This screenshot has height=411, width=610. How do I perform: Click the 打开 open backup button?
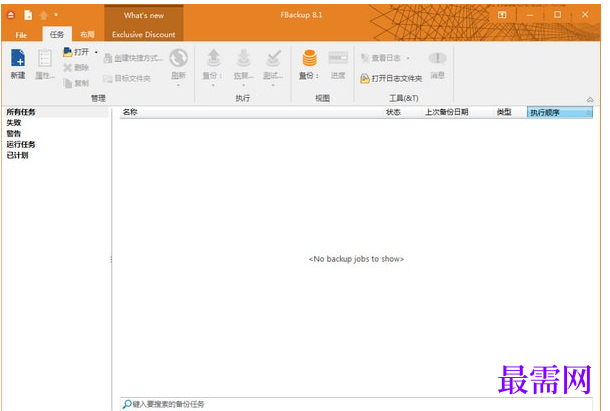click(76, 52)
